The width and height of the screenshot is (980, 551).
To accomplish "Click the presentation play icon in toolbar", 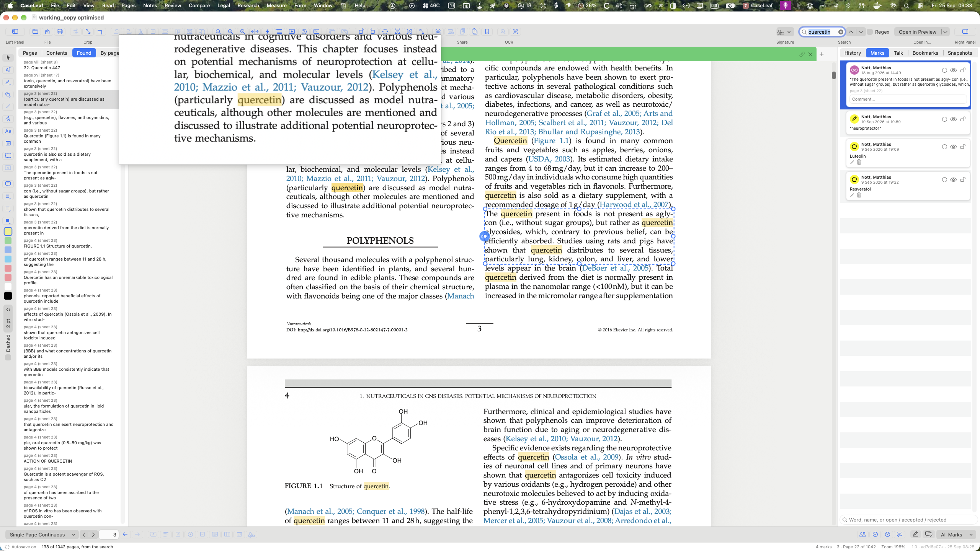I will point(292,32).
